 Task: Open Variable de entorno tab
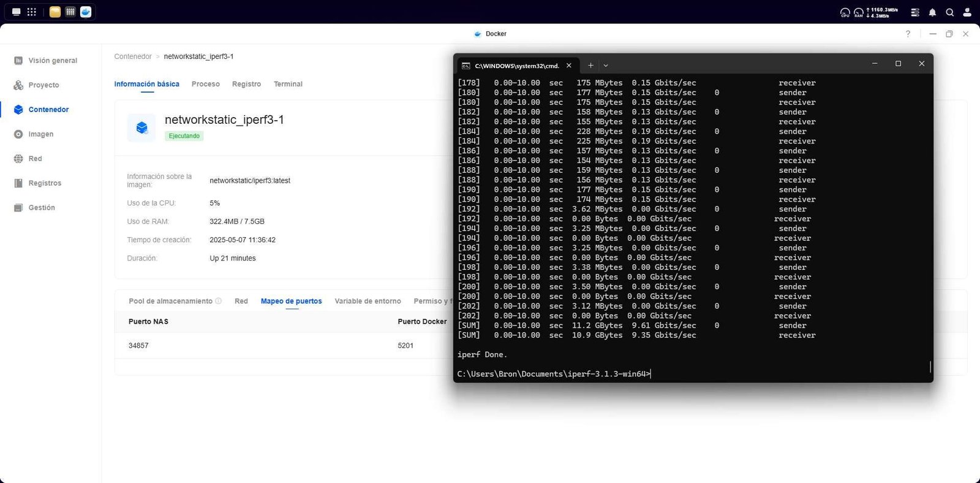point(368,301)
